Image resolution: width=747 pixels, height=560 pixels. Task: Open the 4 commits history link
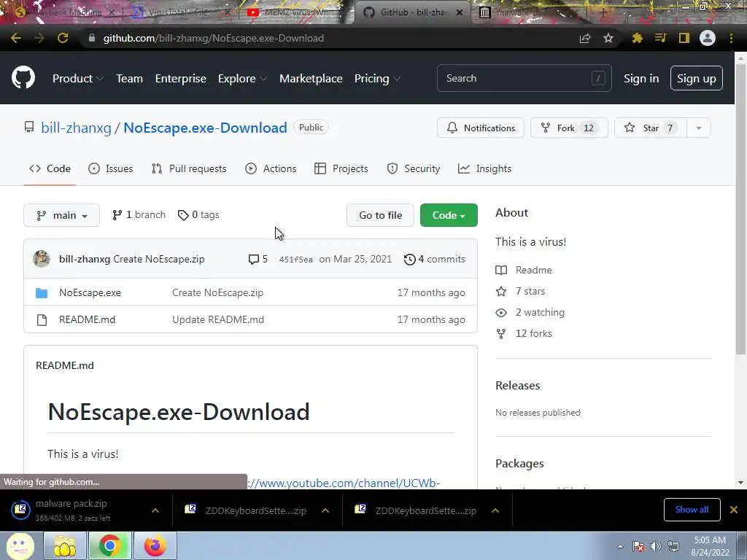(435, 259)
